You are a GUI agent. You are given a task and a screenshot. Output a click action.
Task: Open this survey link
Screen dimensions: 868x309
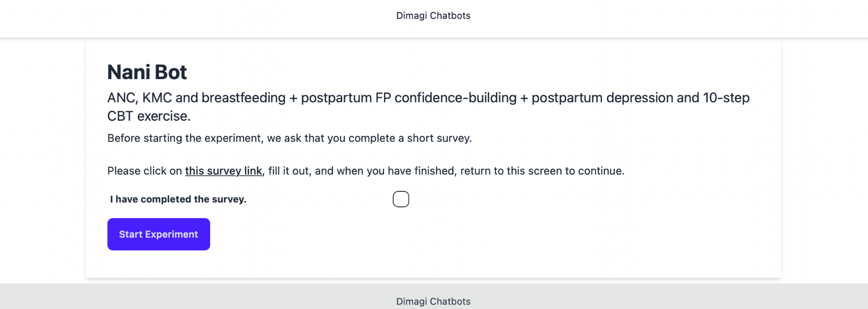(224, 171)
